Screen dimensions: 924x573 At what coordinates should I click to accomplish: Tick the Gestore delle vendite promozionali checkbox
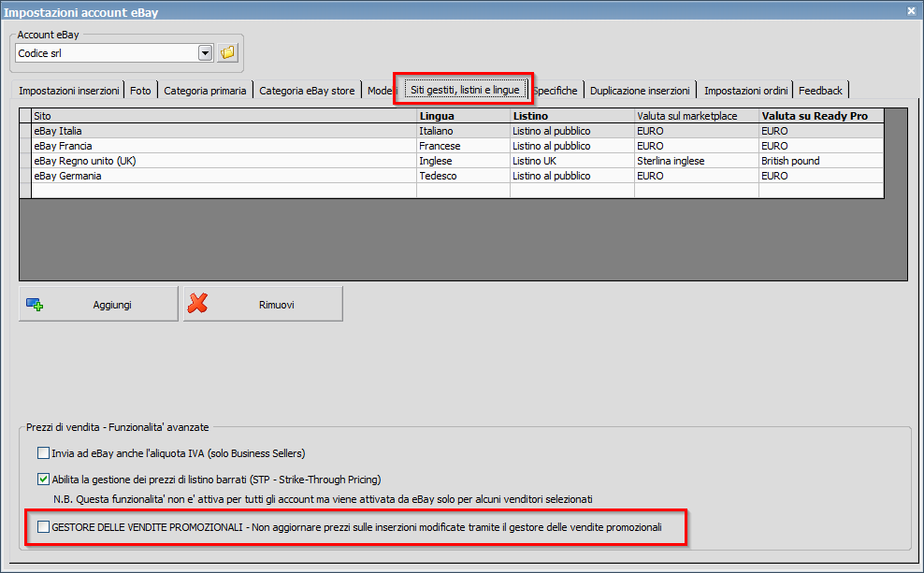point(43,526)
